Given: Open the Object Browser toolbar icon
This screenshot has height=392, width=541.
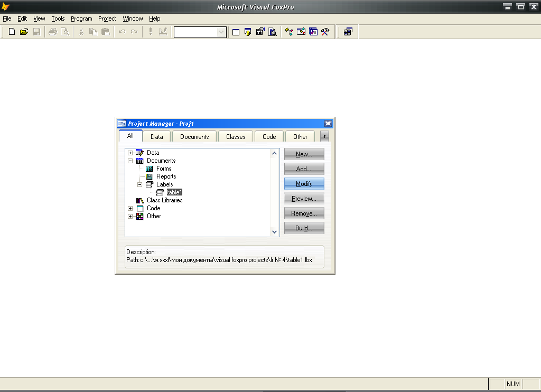Looking at the screenshot, I should (x=301, y=32).
